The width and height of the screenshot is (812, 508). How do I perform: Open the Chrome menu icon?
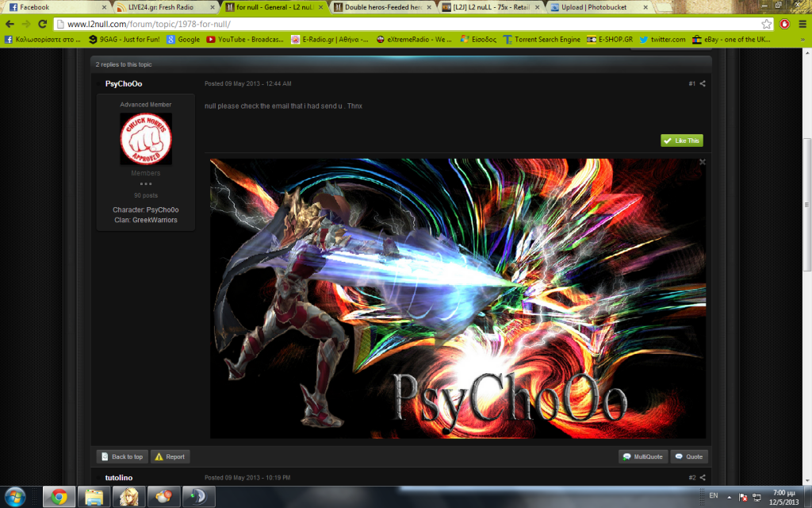802,24
